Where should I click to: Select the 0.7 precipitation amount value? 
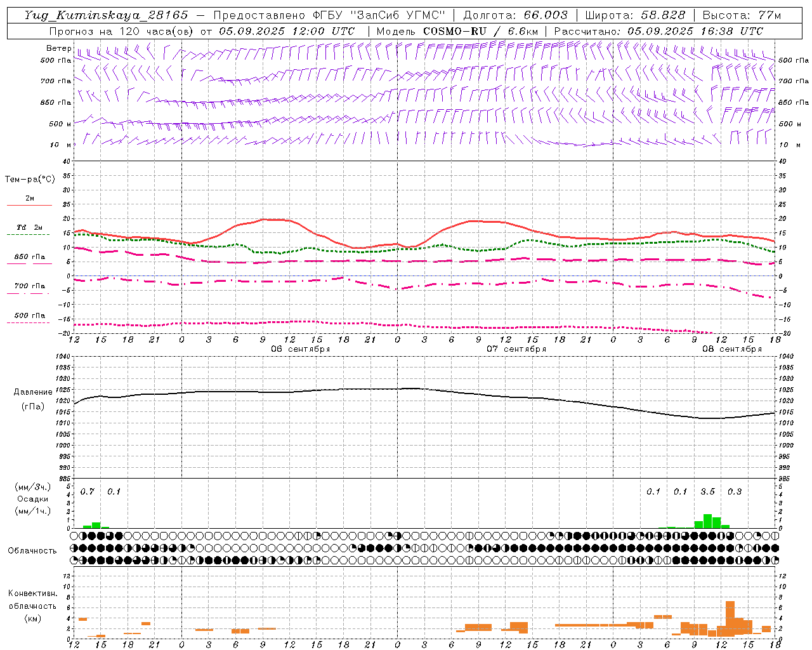pos(88,492)
